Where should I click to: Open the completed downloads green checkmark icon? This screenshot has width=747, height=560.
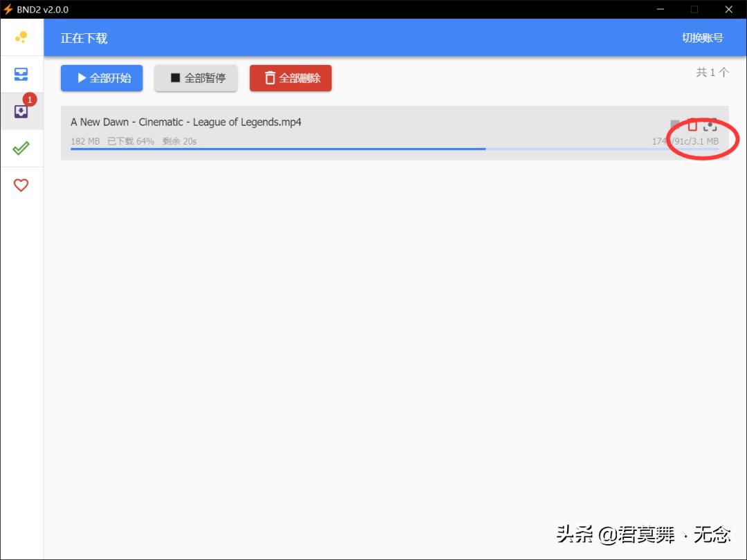click(21, 148)
